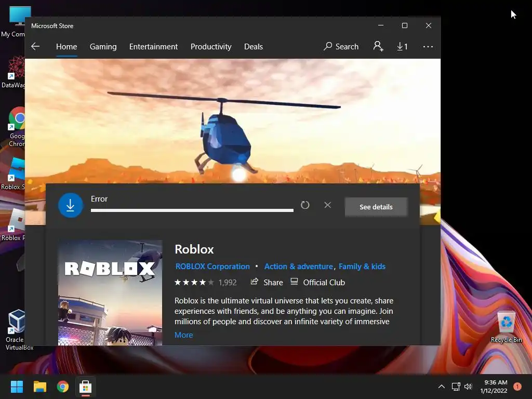Click the Roblox helicopter hero banner
The height and width of the screenshot is (399, 532).
pyautogui.click(x=233, y=121)
